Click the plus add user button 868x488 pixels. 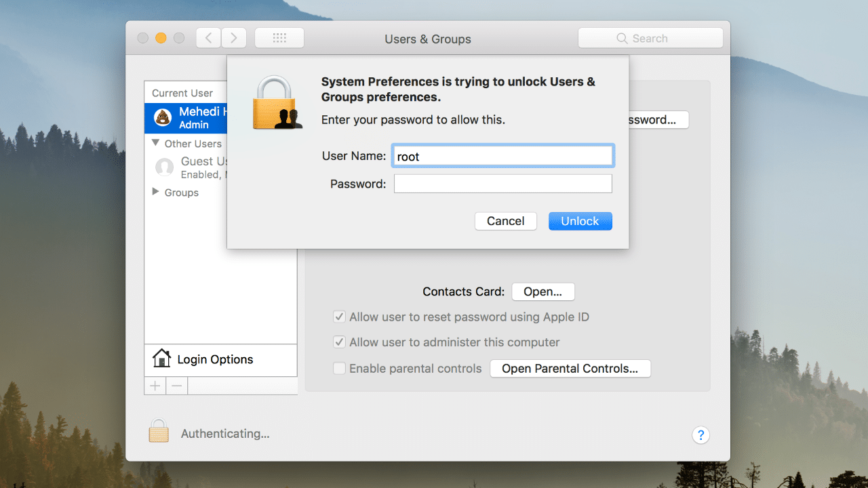pos(155,386)
